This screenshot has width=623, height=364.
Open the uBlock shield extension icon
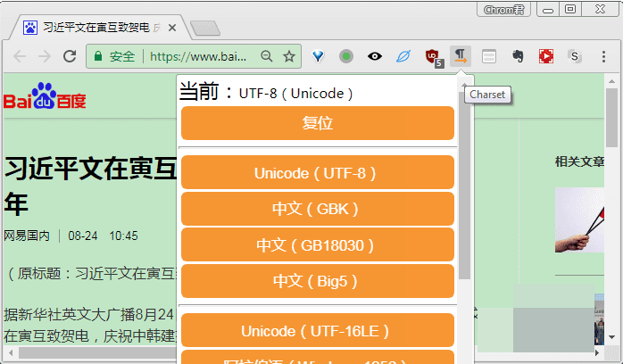[x=434, y=58]
